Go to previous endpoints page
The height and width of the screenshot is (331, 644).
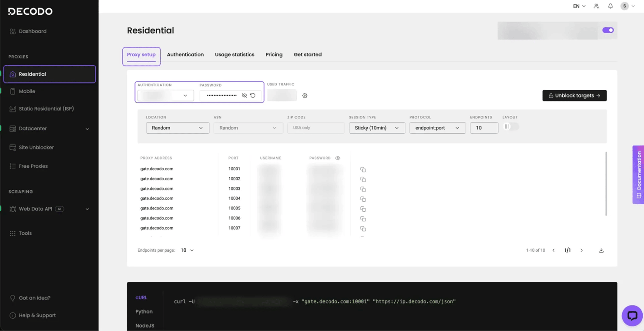553,250
